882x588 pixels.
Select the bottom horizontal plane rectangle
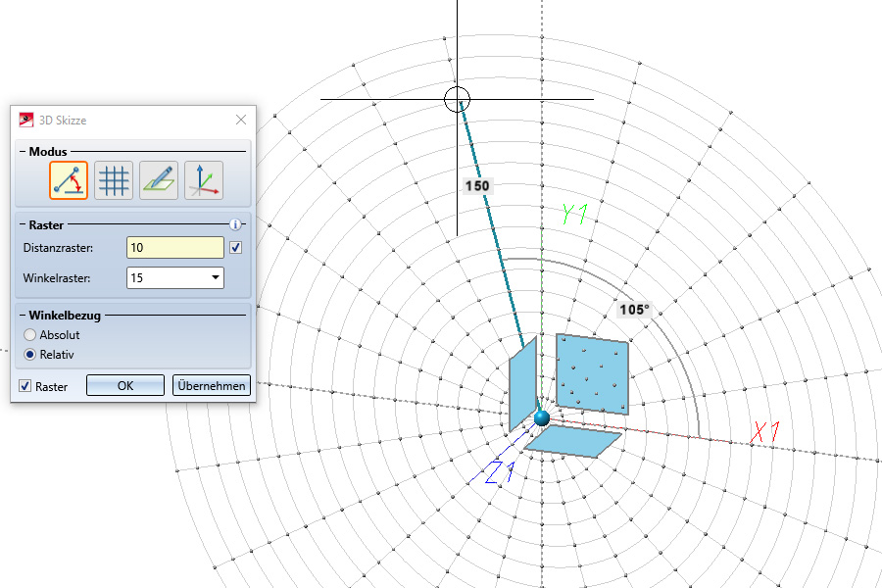573,441
